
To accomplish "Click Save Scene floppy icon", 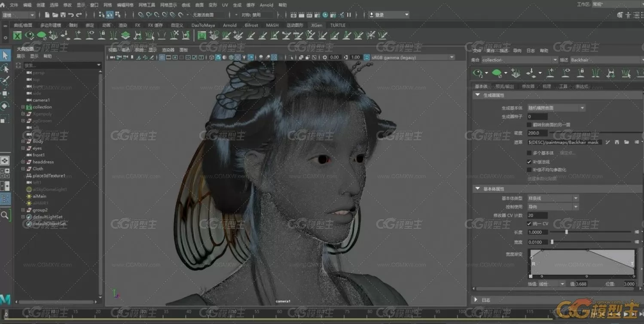I will 63,15.
